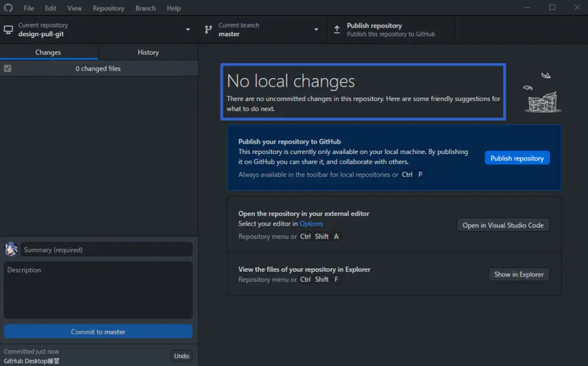Click the user avatar beside the Summary field

point(11,249)
